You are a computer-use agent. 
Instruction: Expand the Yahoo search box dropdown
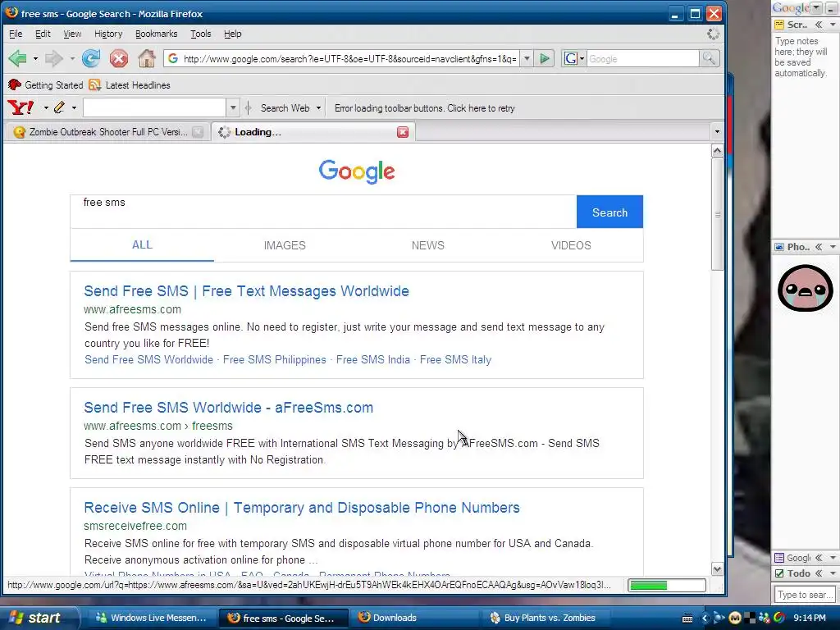(x=232, y=107)
